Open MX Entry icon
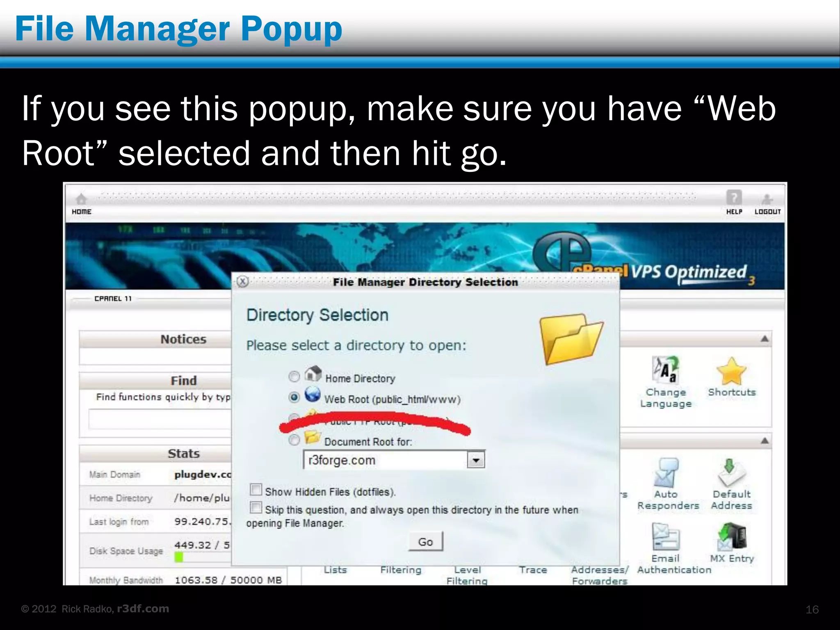Viewport: 840px width, 630px height. click(x=732, y=536)
